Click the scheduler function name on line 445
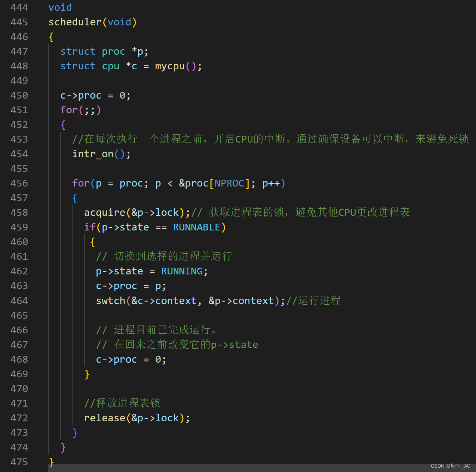 pos(75,22)
